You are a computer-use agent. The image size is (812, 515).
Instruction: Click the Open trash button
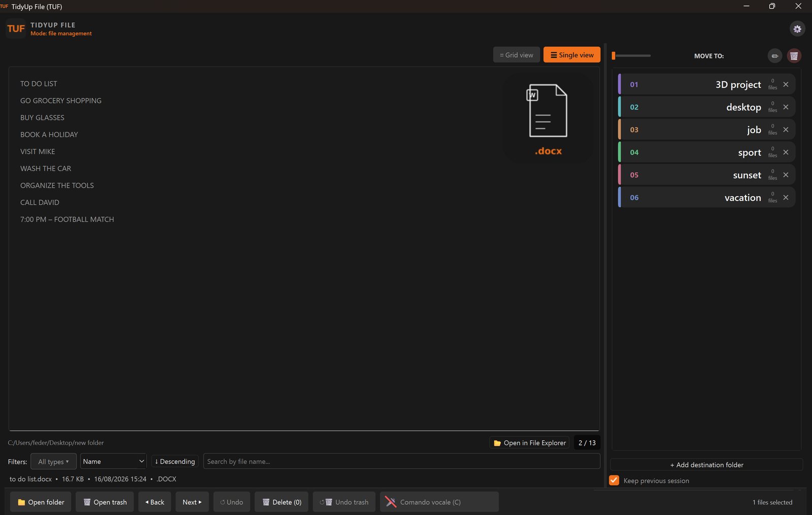(x=105, y=502)
